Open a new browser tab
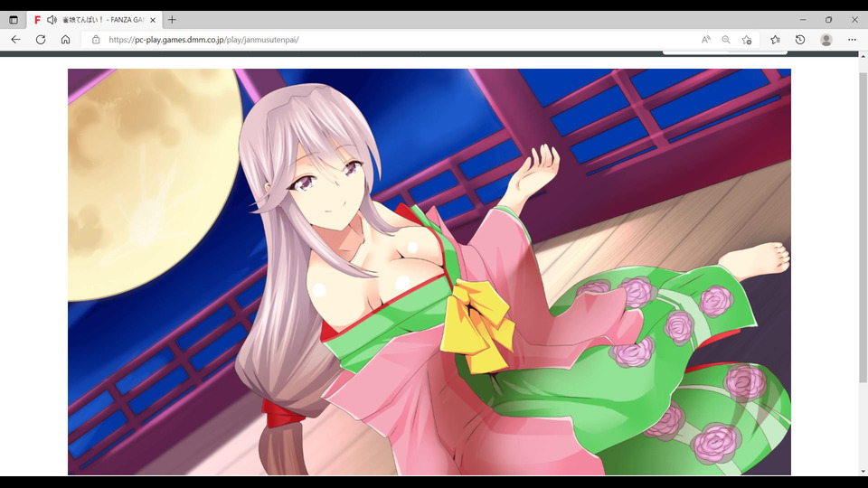Image resolution: width=868 pixels, height=488 pixels. tap(172, 20)
